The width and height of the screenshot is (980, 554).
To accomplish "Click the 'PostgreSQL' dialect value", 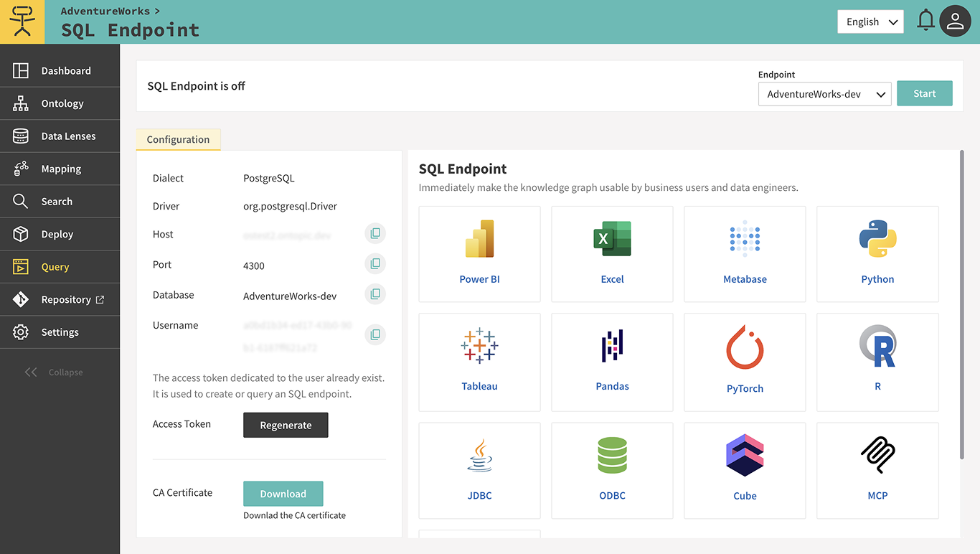I will (x=269, y=178).
